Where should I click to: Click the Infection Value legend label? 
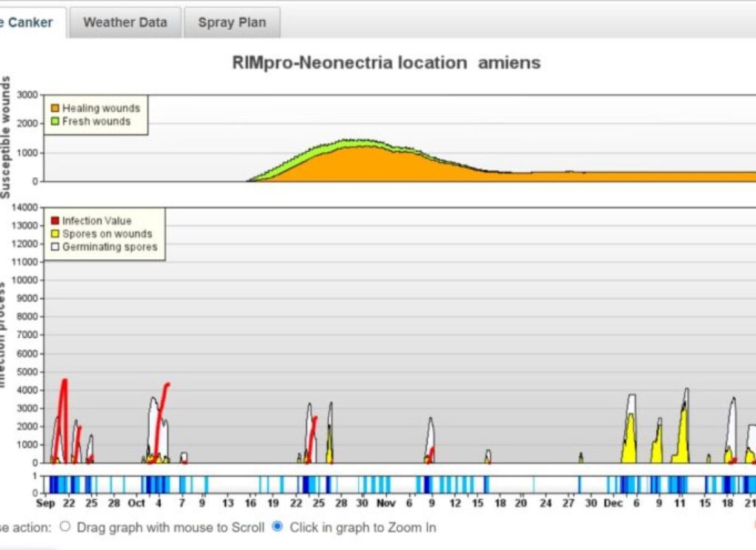pos(97,221)
